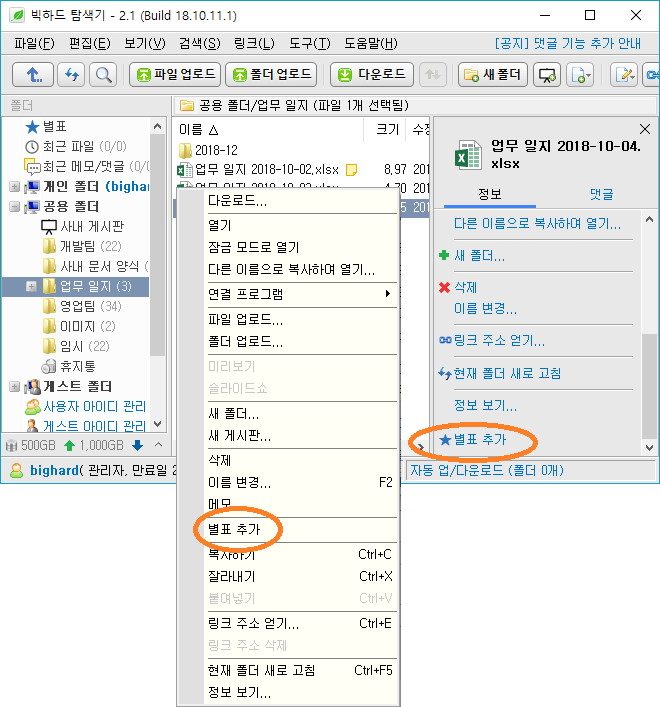
Task: Open the 2018-12 folder in file list
Action: (208, 150)
